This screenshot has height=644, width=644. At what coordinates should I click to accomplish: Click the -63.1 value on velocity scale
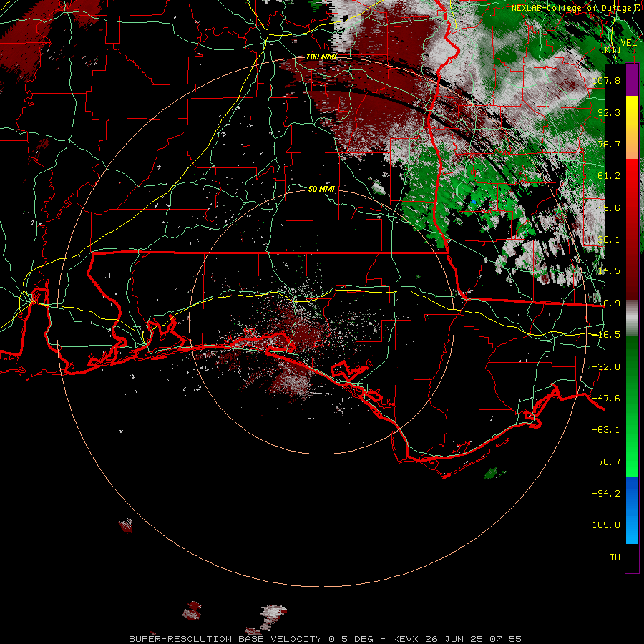(606, 430)
